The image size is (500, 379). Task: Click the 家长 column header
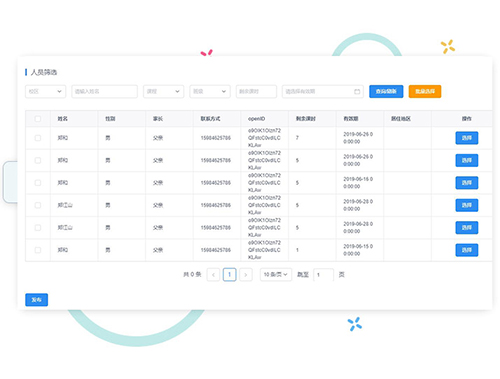coord(158,119)
